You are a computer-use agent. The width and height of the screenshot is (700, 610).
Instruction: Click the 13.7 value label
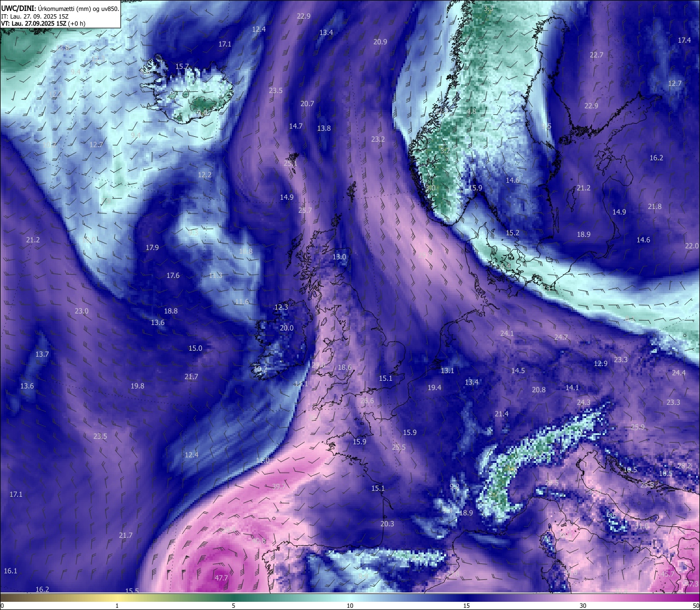coord(42,354)
